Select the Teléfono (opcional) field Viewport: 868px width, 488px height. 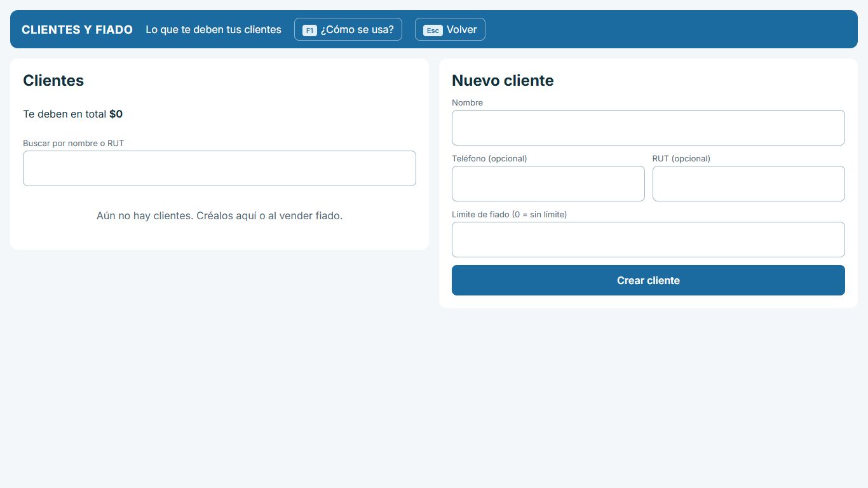[x=548, y=184]
